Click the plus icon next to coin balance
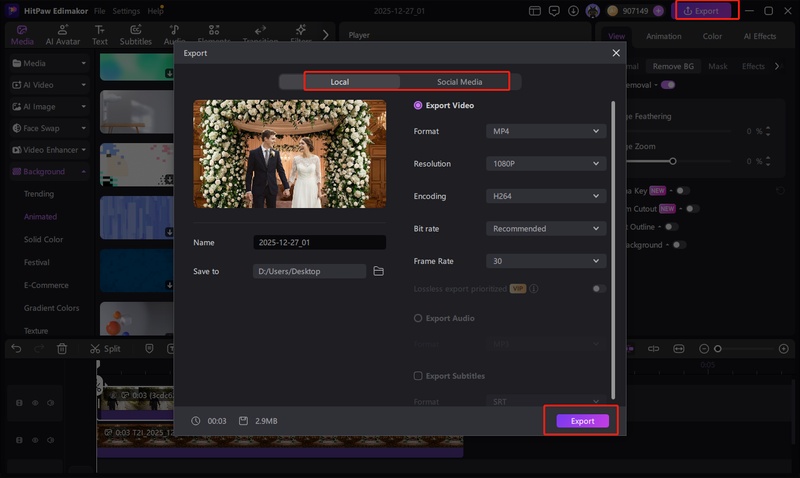800x478 pixels. click(658, 11)
